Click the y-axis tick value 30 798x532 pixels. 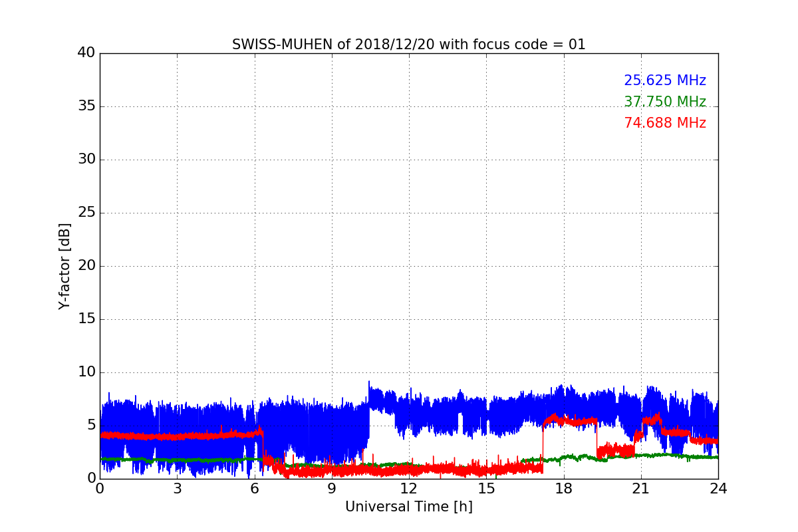tap(86, 160)
